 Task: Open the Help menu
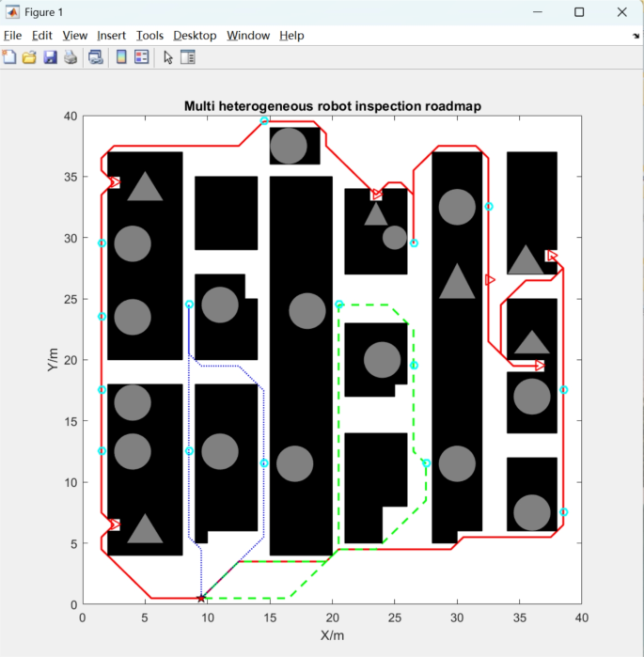click(291, 36)
